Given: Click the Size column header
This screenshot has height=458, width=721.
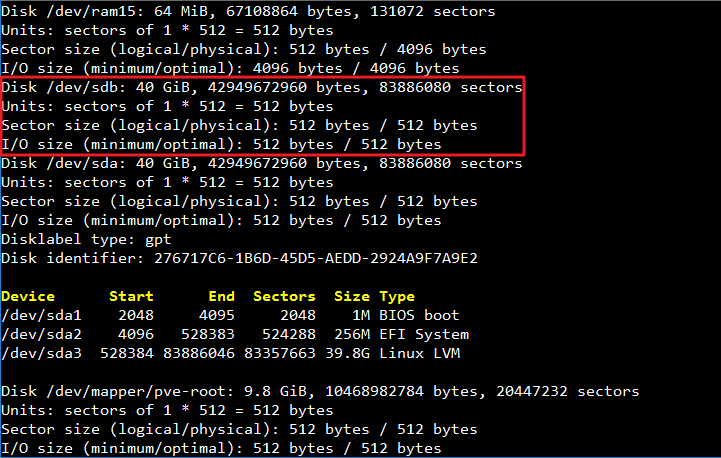Looking at the screenshot, I should pos(352,296).
